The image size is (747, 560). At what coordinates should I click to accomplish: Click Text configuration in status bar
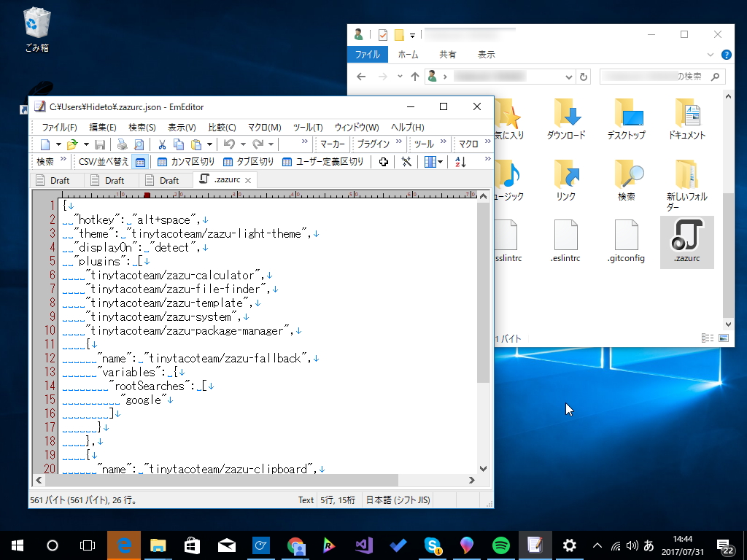[x=306, y=500]
